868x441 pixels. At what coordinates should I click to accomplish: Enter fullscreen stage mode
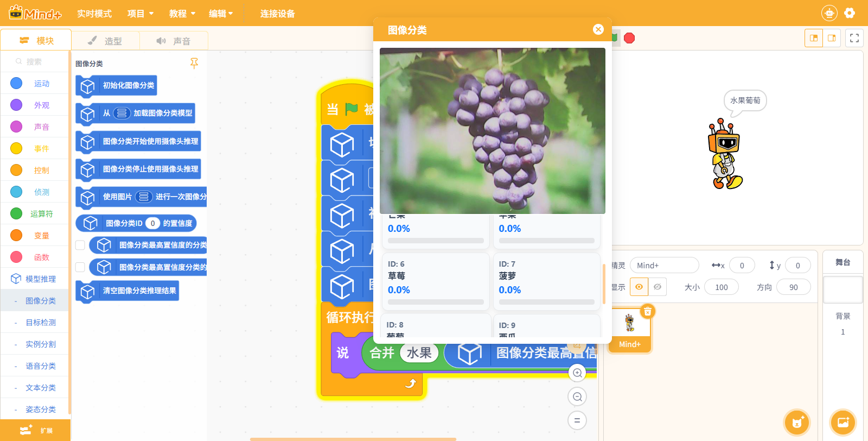(854, 38)
